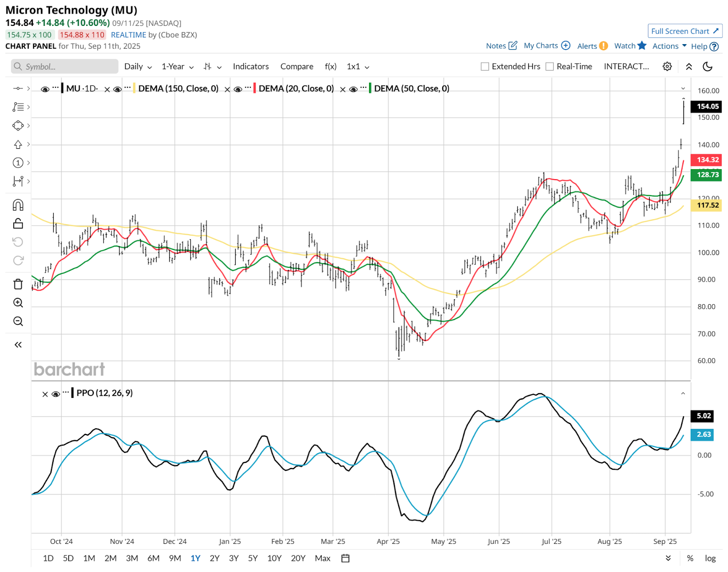
Task: Click the undo arrow icon
Action: [x=18, y=242]
